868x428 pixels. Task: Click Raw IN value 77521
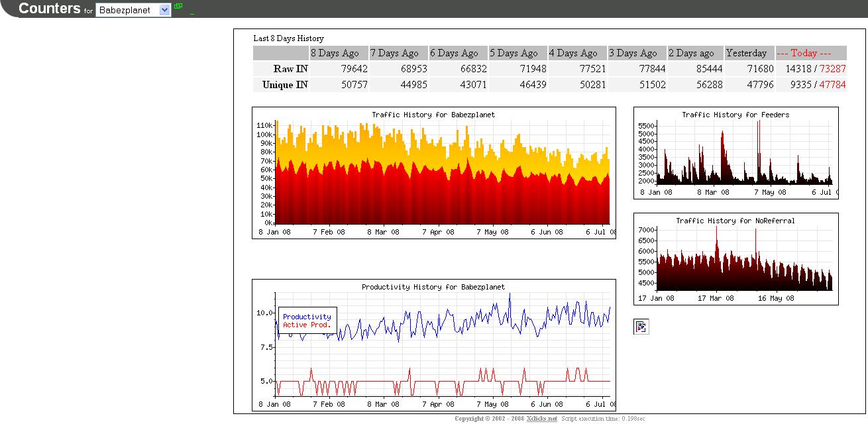[593, 69]
